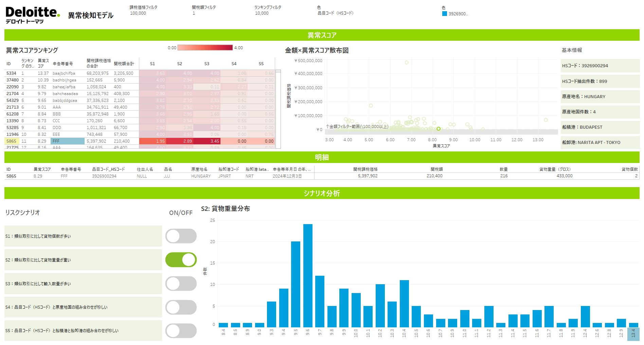644x345 pixels.
Task: Click the topmost outlier point in scatter plot
Action: [407, 62]
